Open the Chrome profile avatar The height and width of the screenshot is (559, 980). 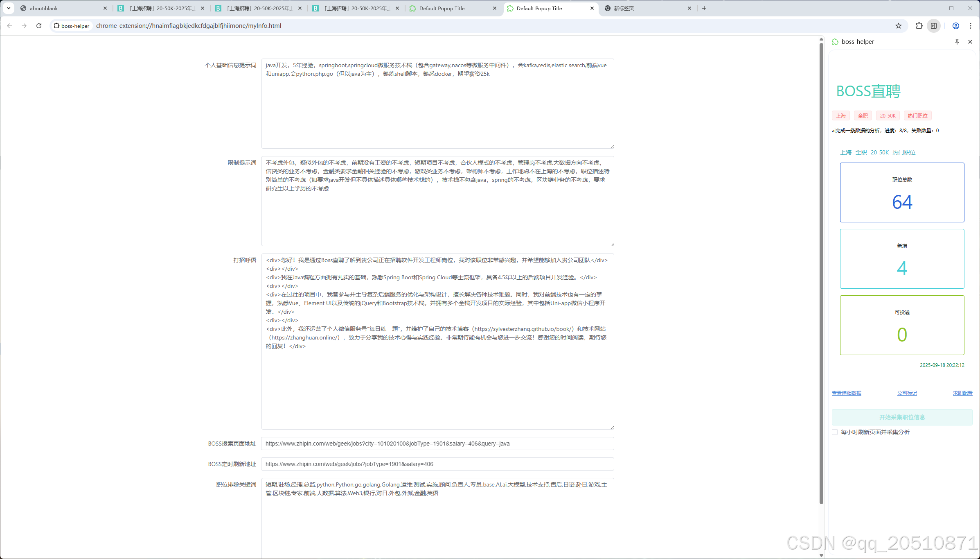click(956, 26)
